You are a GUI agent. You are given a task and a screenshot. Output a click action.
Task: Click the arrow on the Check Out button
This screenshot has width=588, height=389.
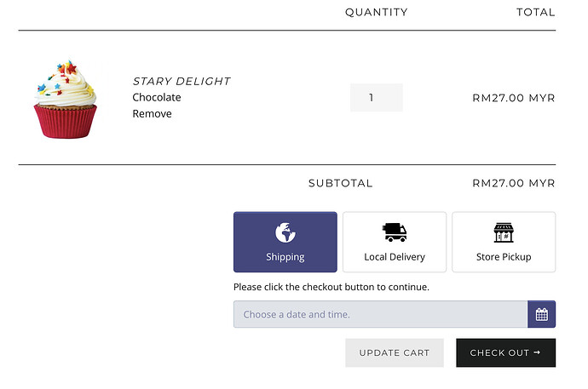pyautogui.click(x=538, y=352)
